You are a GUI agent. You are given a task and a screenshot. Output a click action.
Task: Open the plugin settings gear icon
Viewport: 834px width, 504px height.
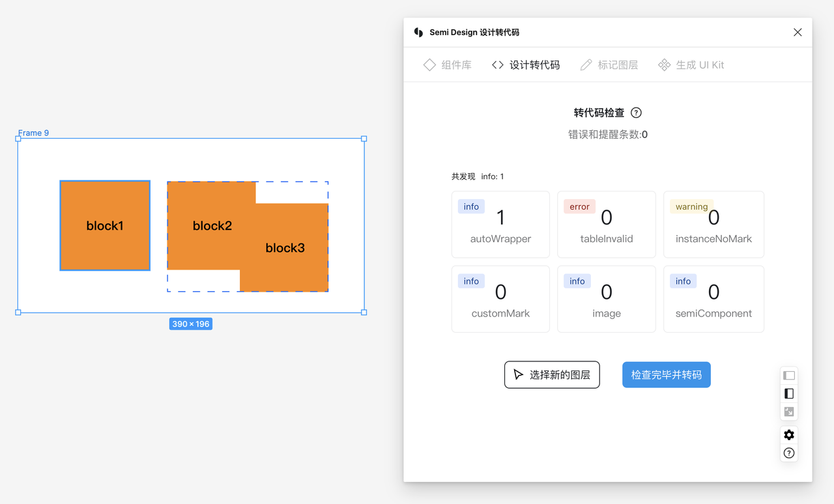coord(789,435)
